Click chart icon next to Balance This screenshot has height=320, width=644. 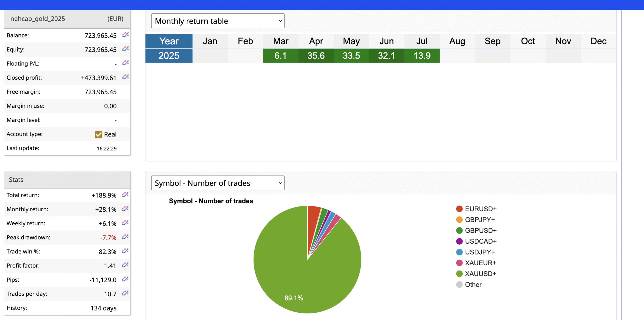click(x=125, y=35)
